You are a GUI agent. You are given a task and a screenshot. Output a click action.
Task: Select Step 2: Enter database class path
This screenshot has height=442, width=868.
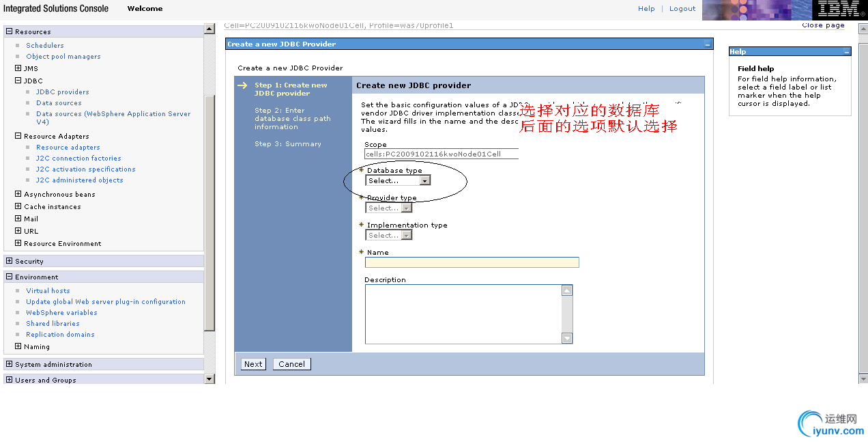click(x=293, y=119)
